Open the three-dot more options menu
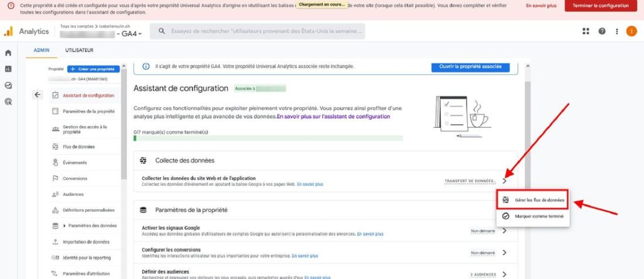Image resolution: width=644 pixels, height=279 pixels. point(617,31)
